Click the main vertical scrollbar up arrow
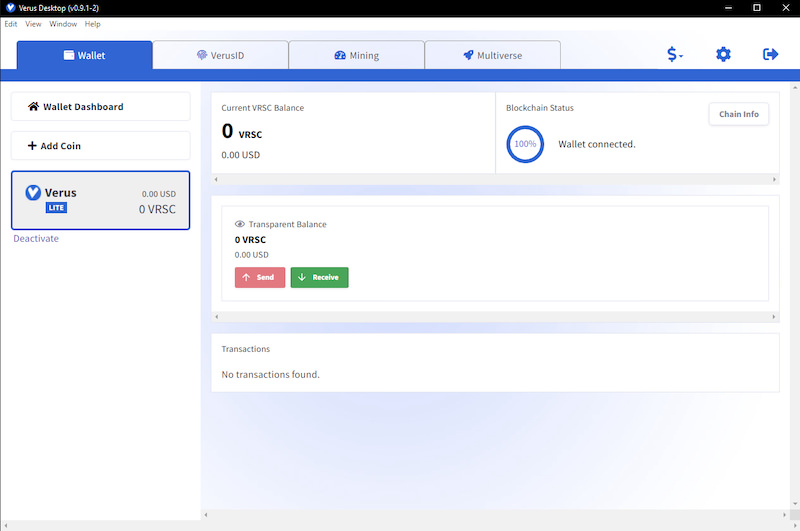Image resolution: width=800 pixels, height=531 pixels. click(795, 88)
